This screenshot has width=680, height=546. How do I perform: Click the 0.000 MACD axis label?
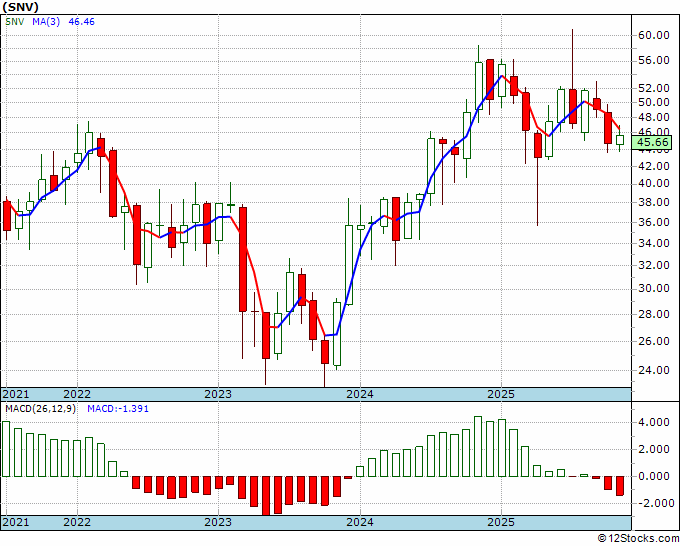point(654,476)
